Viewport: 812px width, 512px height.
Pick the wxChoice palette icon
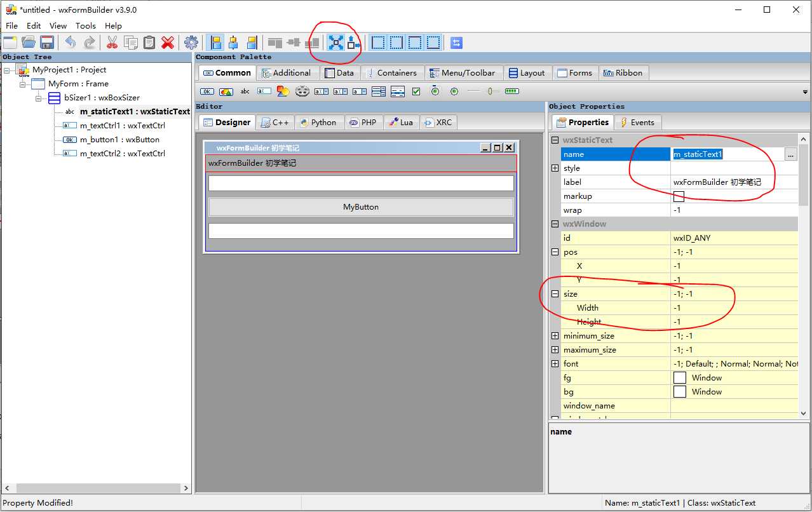360,91
